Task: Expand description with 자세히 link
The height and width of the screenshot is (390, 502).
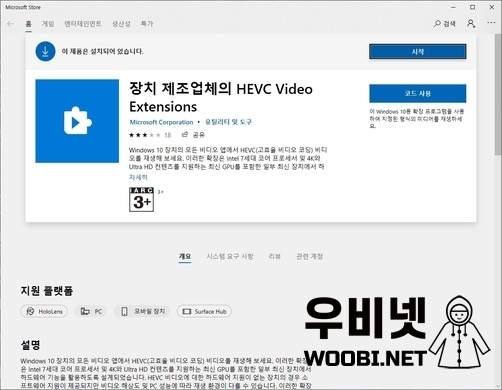Action: [138, 177]
